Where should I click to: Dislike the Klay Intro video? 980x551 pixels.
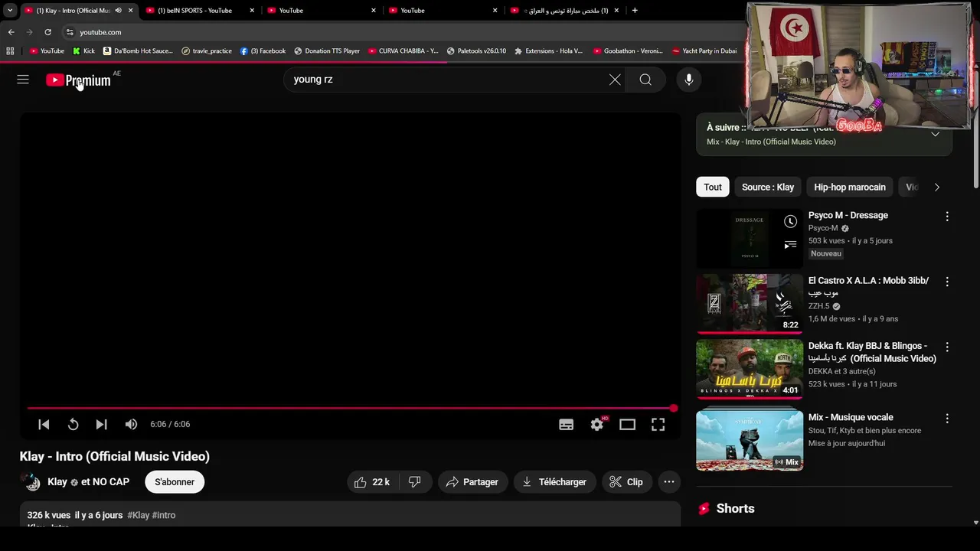tap(414, 482)
